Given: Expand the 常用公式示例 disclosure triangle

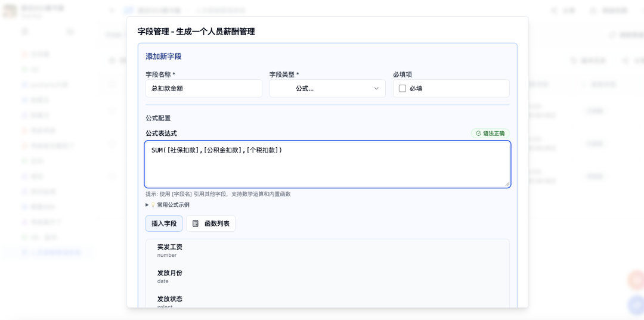Looking at the screenshot, I should point(147,205).
